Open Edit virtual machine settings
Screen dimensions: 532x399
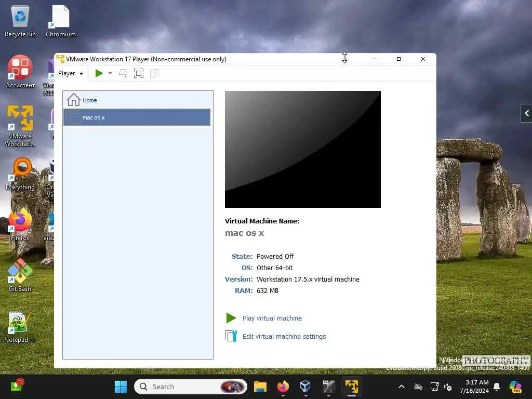[284, 337]
